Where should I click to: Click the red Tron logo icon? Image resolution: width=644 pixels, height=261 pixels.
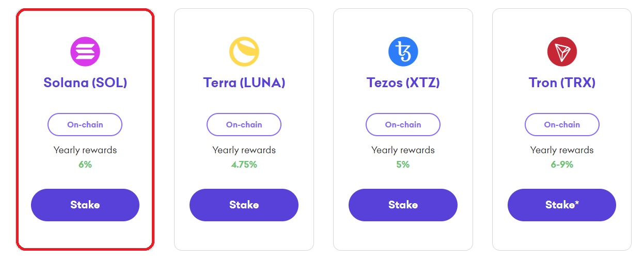point(562,51)
